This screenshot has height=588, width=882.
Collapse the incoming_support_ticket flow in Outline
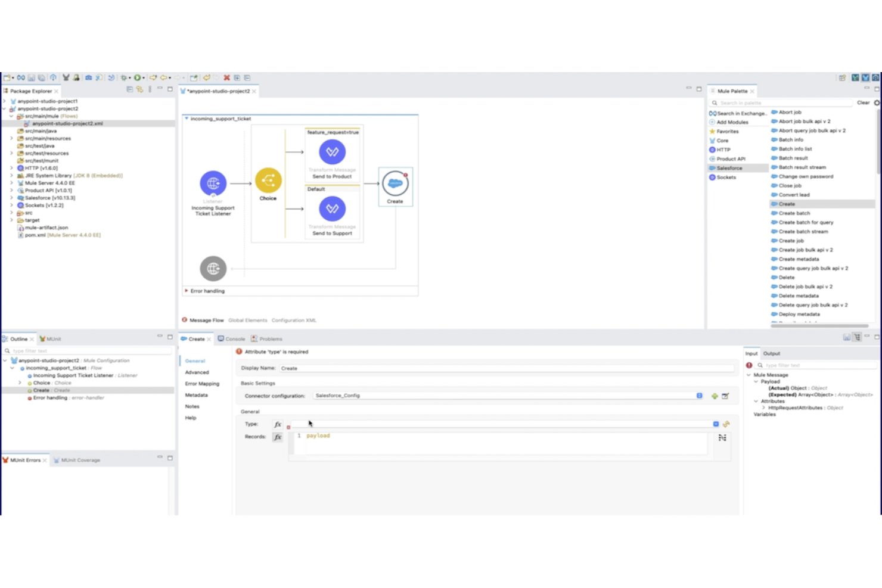[x=13, y=368]
